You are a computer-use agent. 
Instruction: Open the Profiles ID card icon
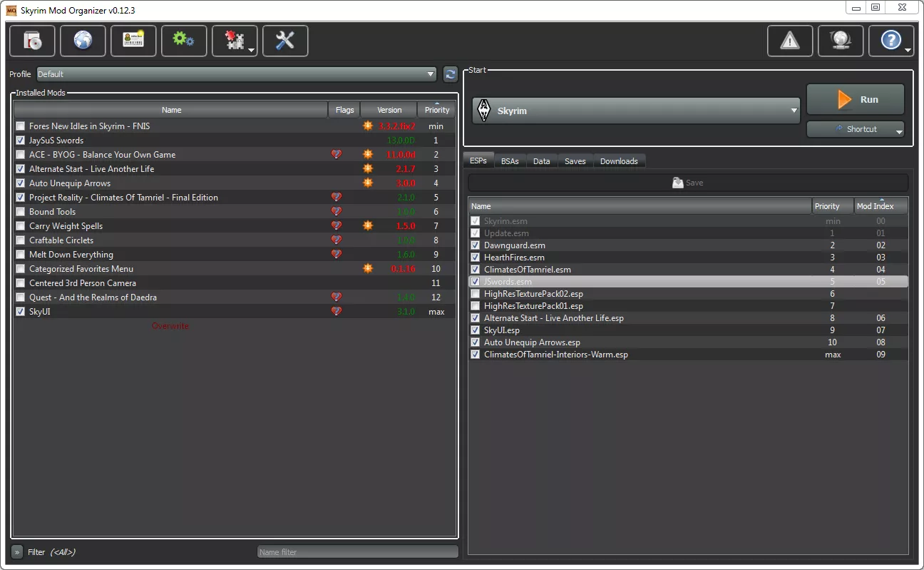(133, 41)
